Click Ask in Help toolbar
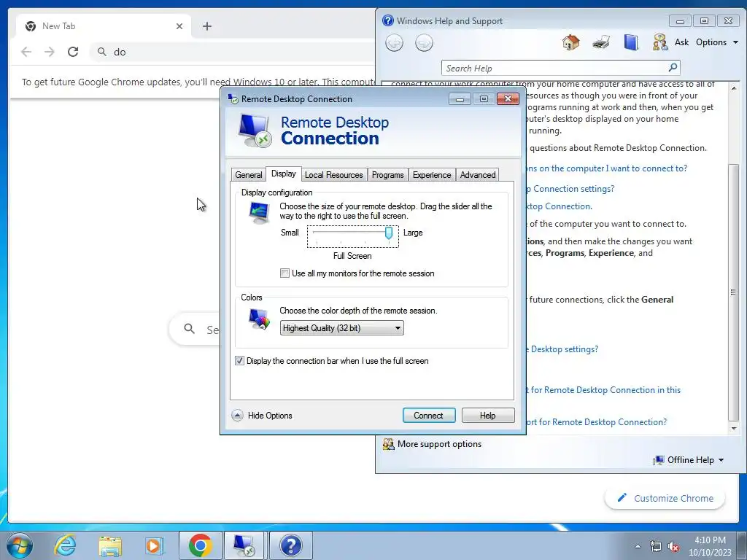The image size is (747, 560). [x=682, y=42]
